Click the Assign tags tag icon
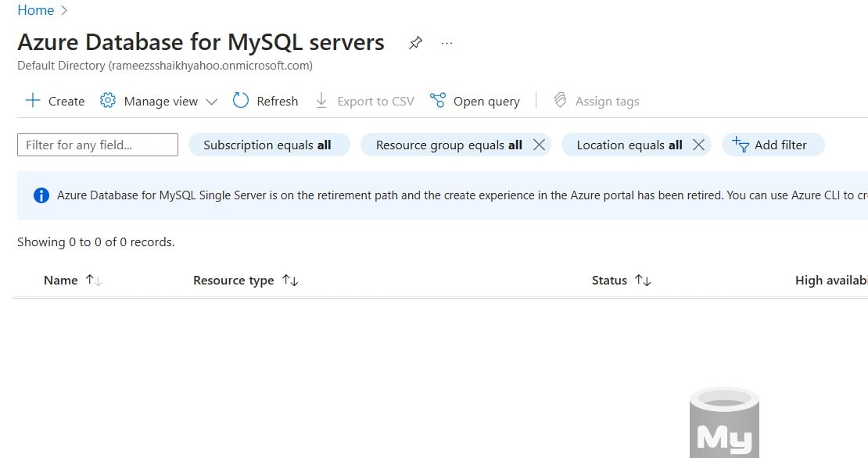 pos(560,100)
